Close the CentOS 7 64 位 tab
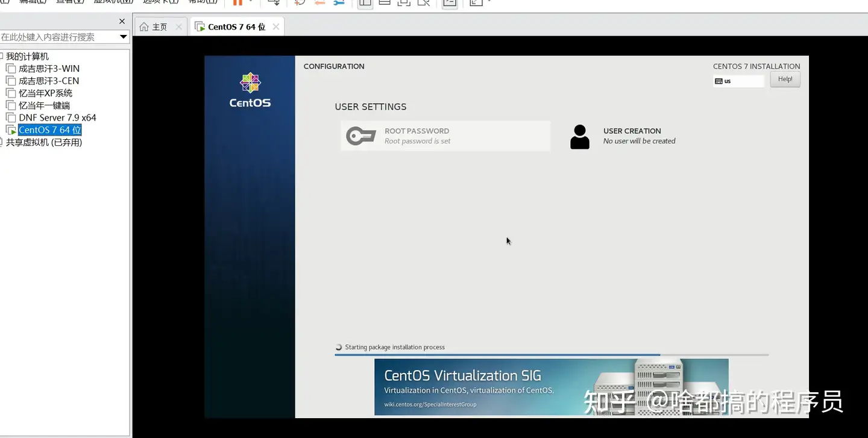Screen dimensions: 868x438 click(276, 27)
